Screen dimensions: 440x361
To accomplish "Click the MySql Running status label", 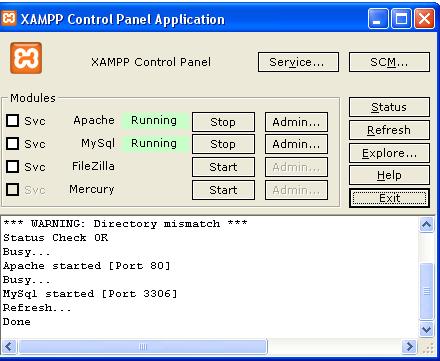I will (x=154, y=143).
